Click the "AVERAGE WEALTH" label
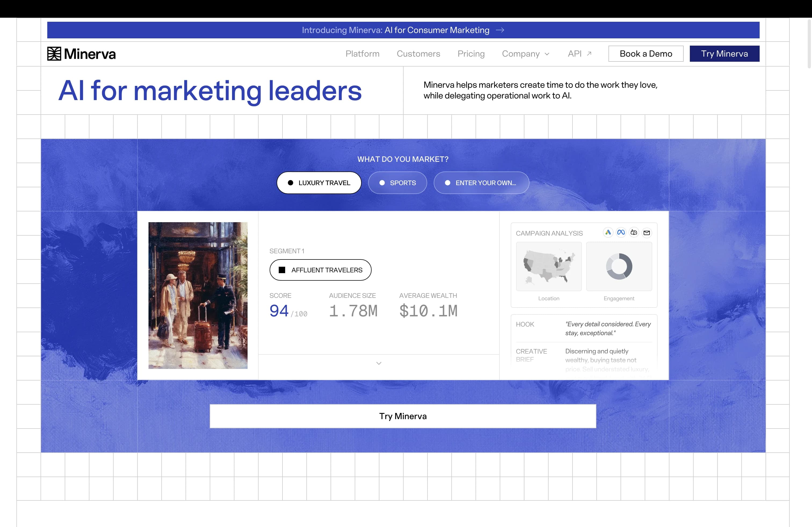 coord(428,295)
